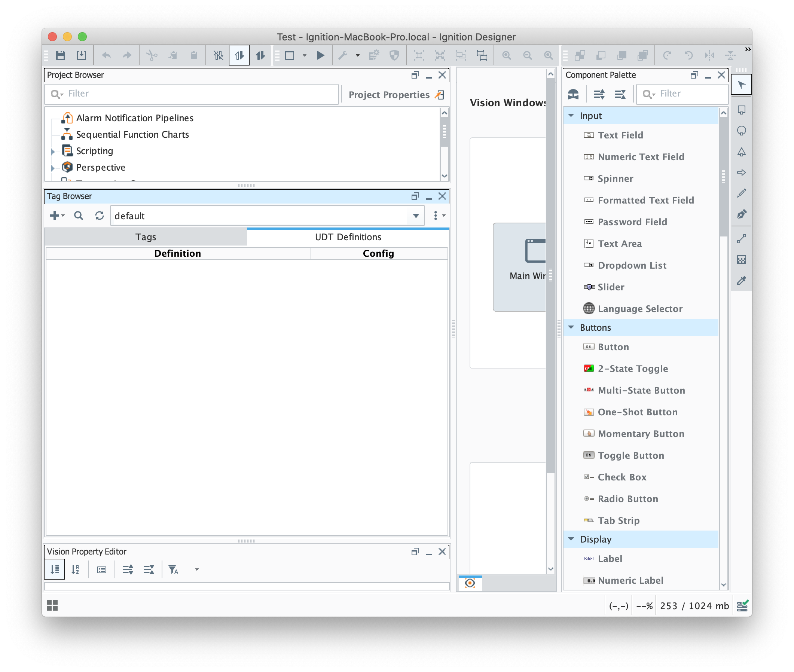Open the default tag provider dropdown
The height and width of the screenshot is (672, 794).
[x=416, y=216]
